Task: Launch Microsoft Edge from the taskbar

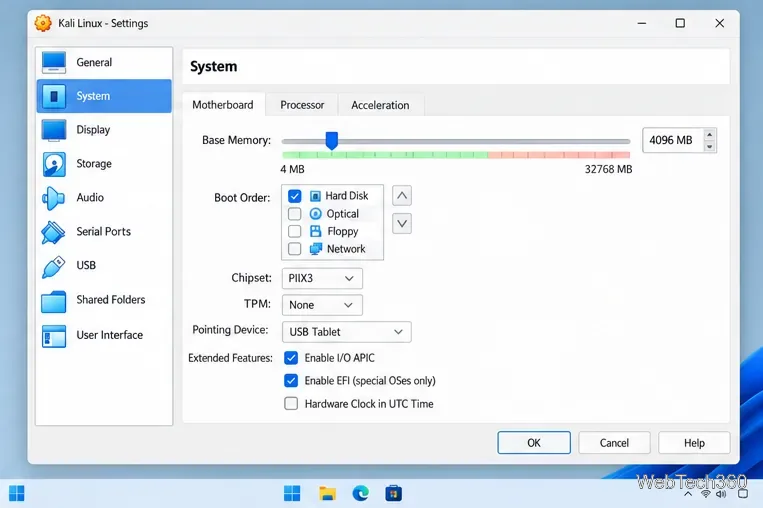Action: [361, 493]
